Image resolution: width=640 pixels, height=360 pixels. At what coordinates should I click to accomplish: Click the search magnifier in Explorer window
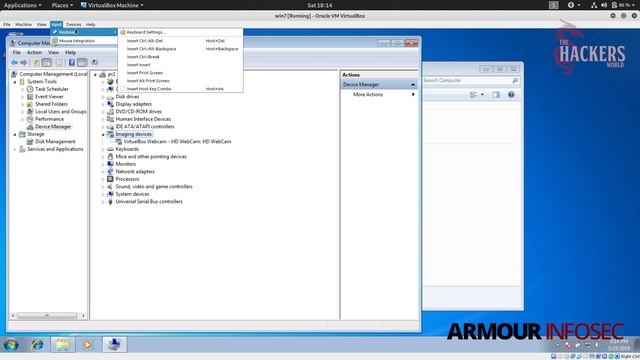click(x=515, y=80)
